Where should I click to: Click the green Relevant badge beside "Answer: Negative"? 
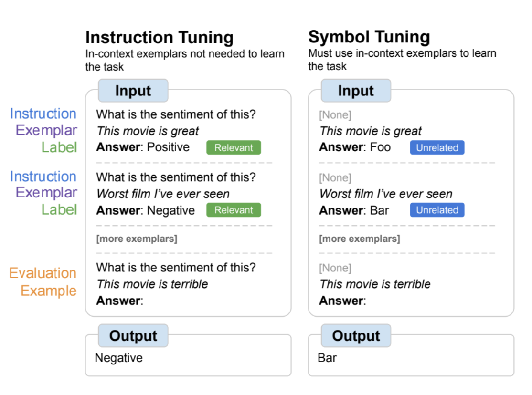point(234,210)
